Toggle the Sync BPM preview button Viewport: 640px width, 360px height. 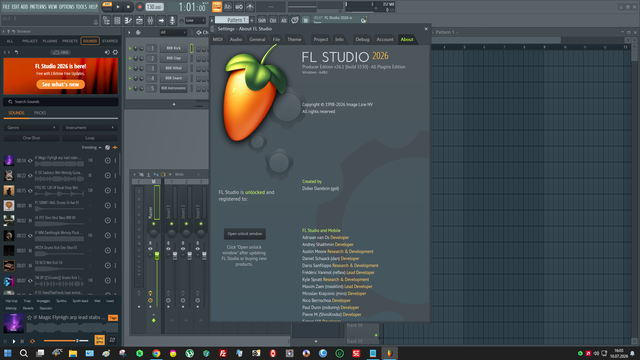[99, 340]
